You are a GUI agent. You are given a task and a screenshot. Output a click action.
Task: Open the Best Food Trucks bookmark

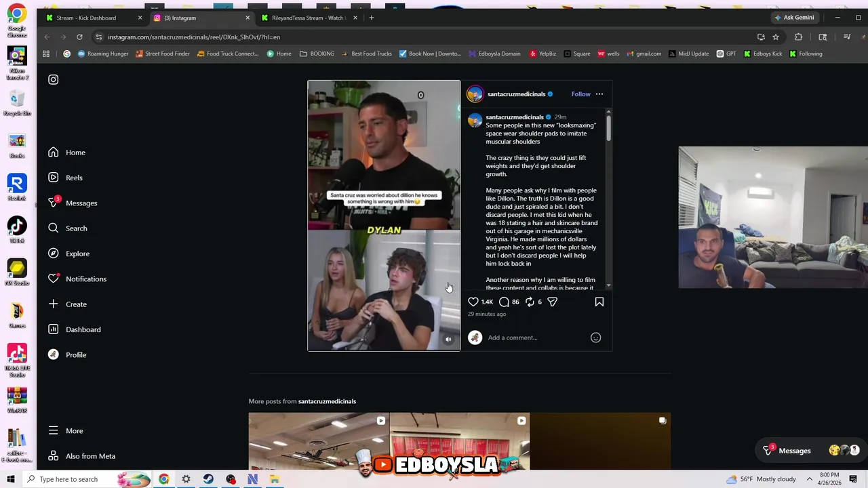(x=366, y=54)
